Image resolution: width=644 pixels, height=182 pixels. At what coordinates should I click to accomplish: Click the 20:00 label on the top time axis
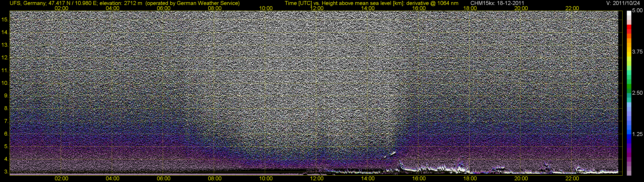521,8
